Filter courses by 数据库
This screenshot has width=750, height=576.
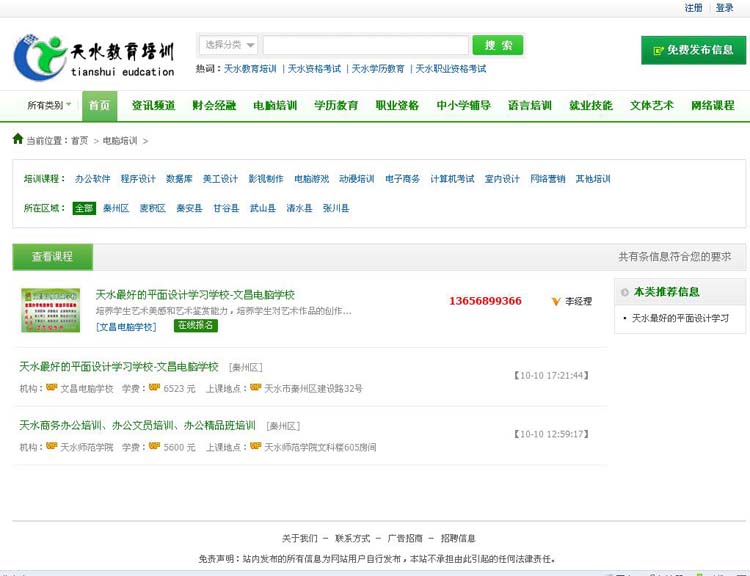tap(179, 179)
